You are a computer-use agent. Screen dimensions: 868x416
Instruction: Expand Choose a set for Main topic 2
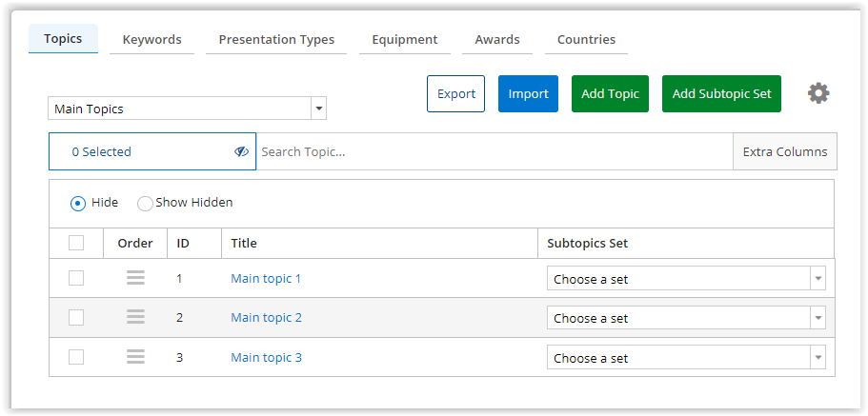(686, 318)
